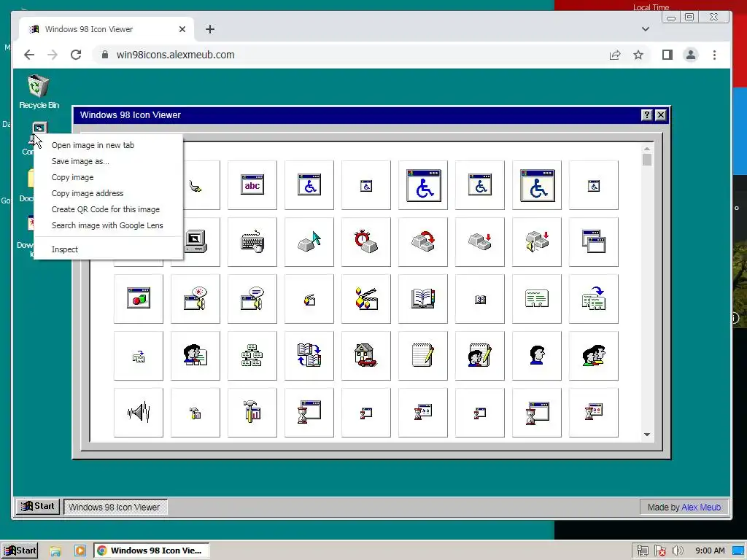Click the icon grid scroll up arrow
Viewport: 747px width, 560px height.
(x=647, y=149)
